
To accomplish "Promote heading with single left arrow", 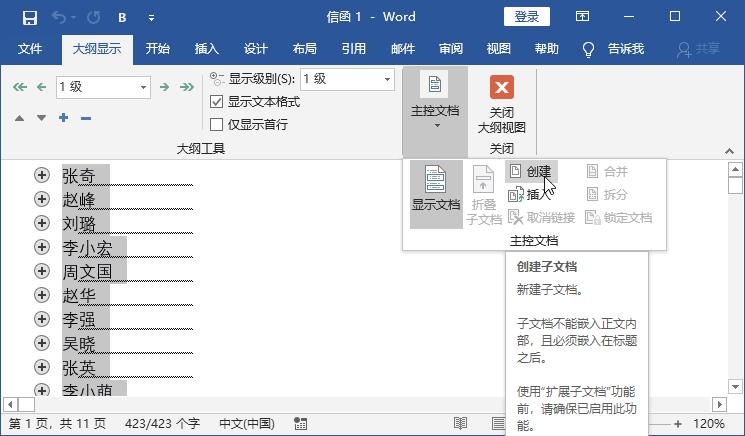I will (x=42, y=87).
